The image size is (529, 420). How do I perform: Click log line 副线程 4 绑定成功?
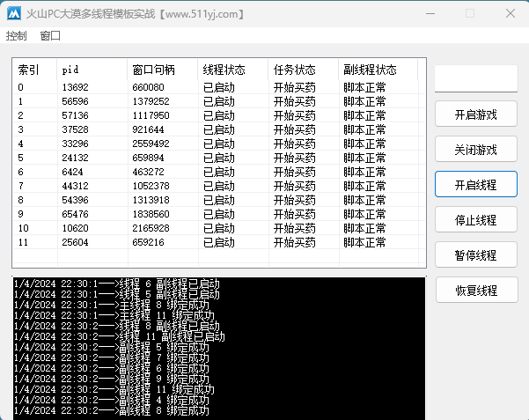tap(112, 400)
